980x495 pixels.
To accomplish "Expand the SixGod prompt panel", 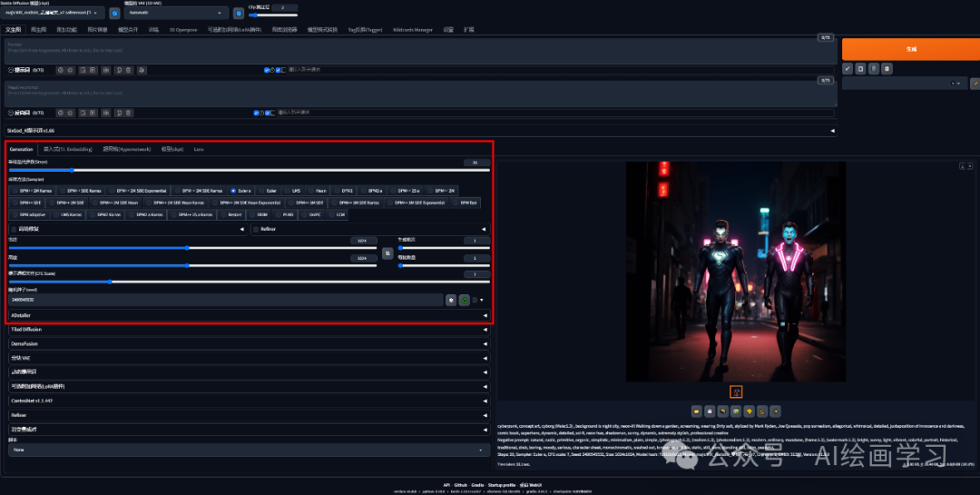I will 420,131.
